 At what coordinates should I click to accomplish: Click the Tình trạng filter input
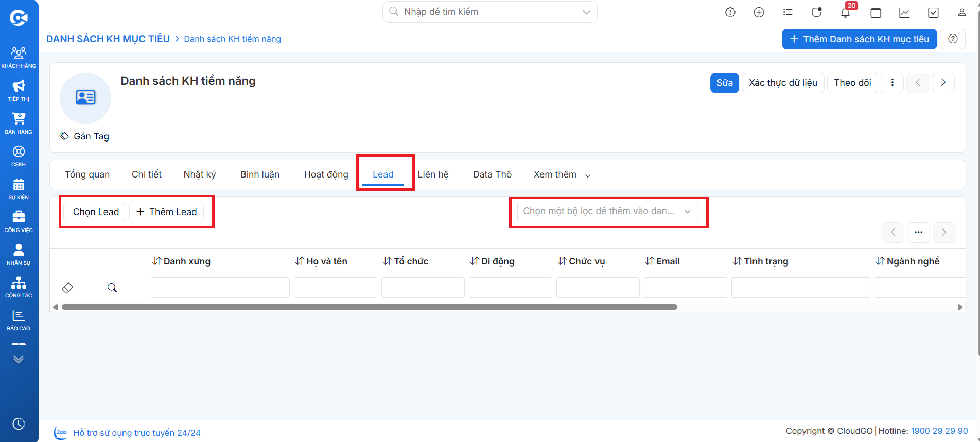[800, 288]
